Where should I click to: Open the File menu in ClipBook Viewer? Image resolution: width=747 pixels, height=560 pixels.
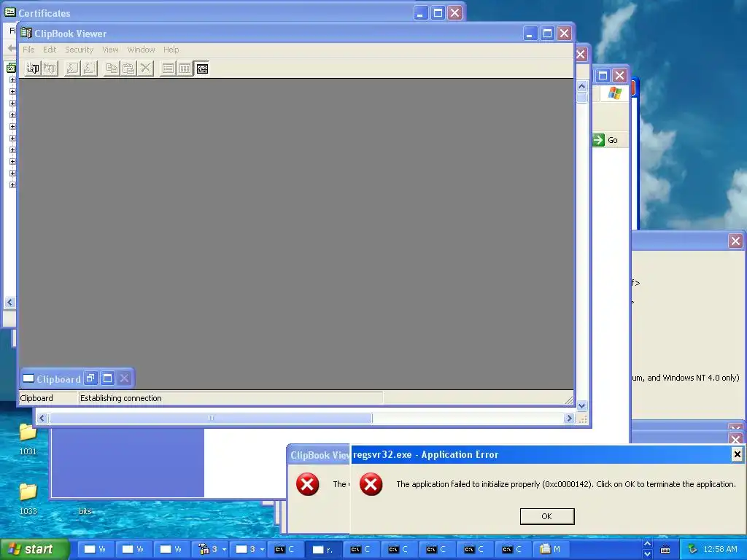pos(28,50)
